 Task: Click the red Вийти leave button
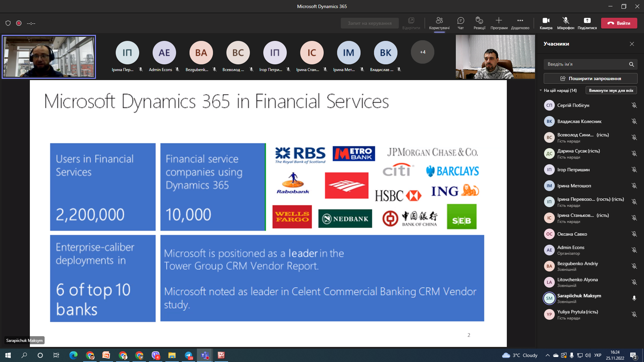click(619, 23)
